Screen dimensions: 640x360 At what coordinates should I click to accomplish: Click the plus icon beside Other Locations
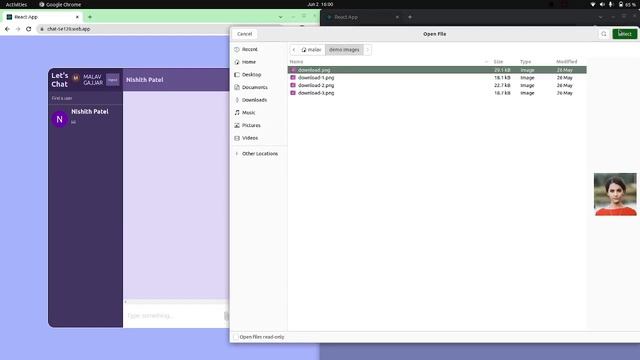(237, 153)
